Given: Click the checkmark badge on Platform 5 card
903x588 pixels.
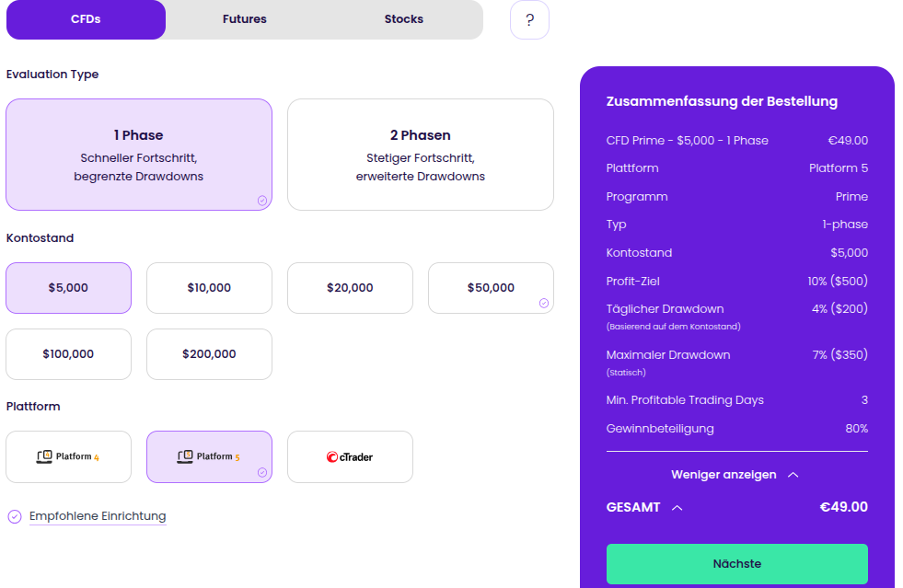Looking at the screenshot, I should (261, 472).
